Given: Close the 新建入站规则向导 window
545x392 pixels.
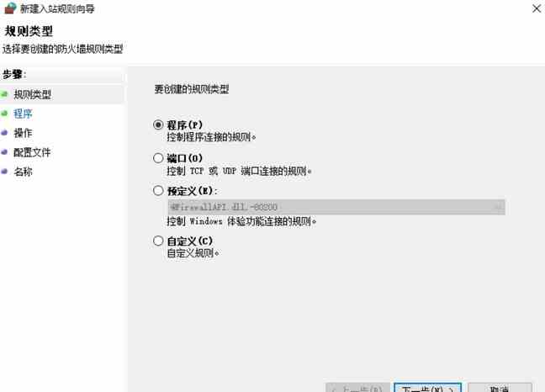Looking at the screenshot, I should tap(537, 8).
